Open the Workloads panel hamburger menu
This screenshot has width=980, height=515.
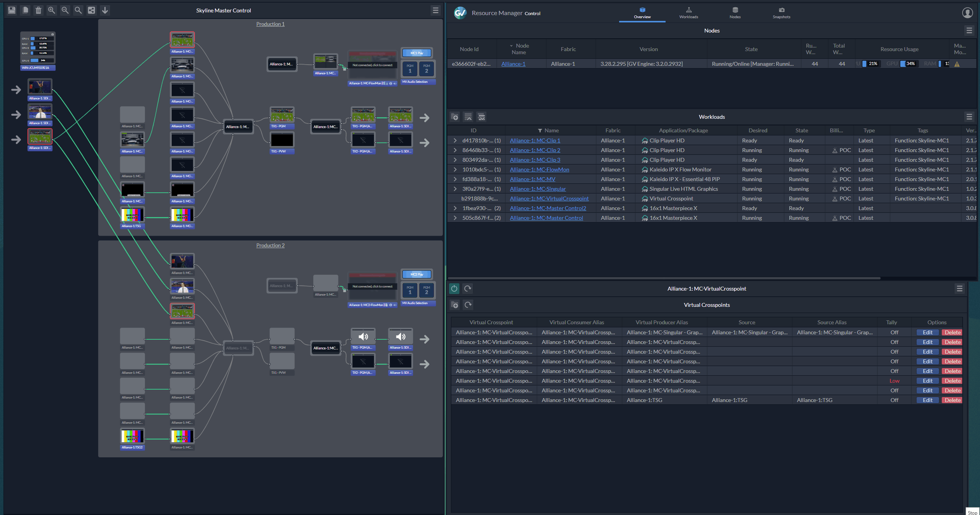click(969, 116)
